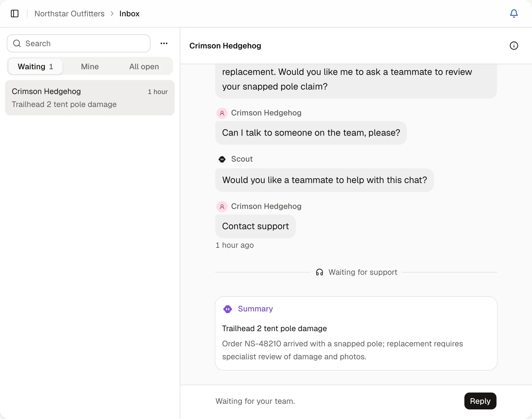
Task: Click the Crimson Hedgehog conversation header title
Action: [x=225, y=46]
